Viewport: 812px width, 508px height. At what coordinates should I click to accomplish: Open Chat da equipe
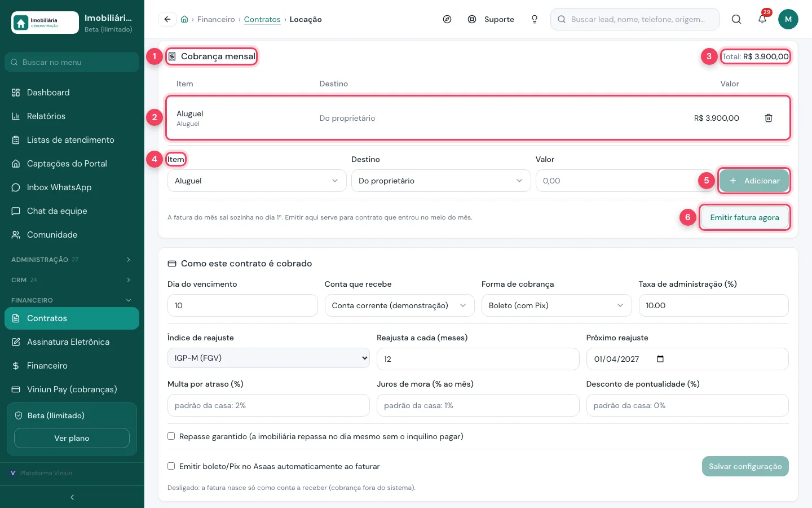[x=72, y=211]
